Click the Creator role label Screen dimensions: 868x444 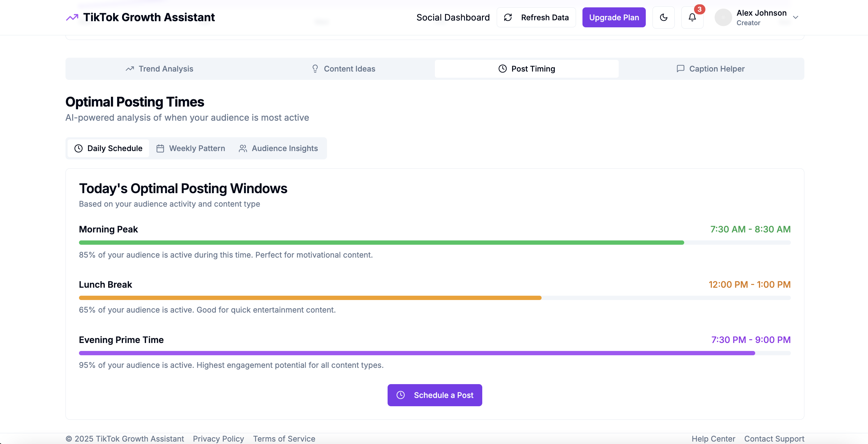click(x=748, y=23)
